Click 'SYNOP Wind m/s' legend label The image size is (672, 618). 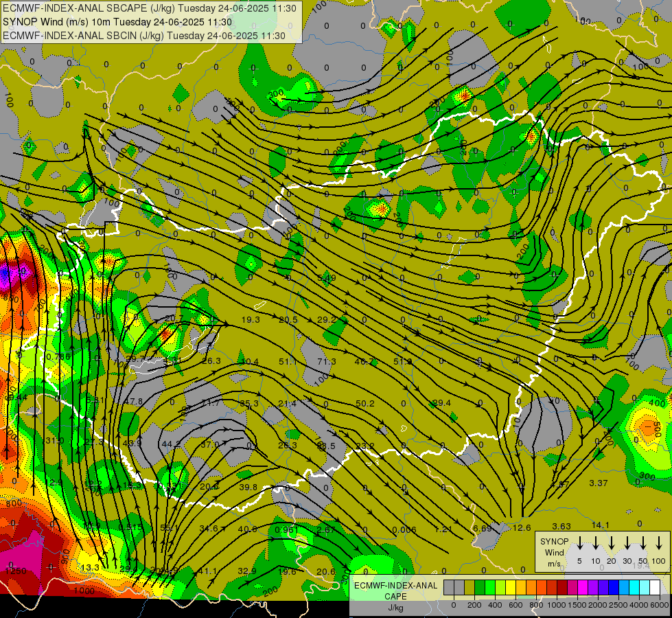coord(554,552)
